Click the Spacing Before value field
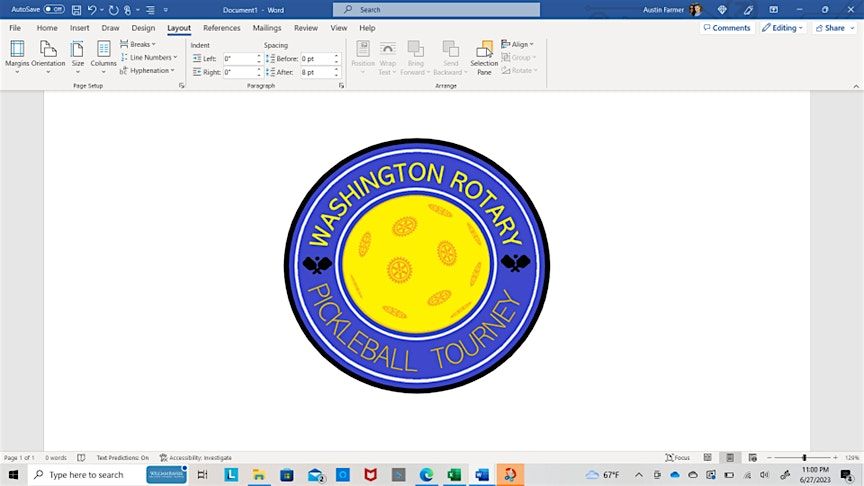The width and height of the screenshot is (864, 486). 317,58
